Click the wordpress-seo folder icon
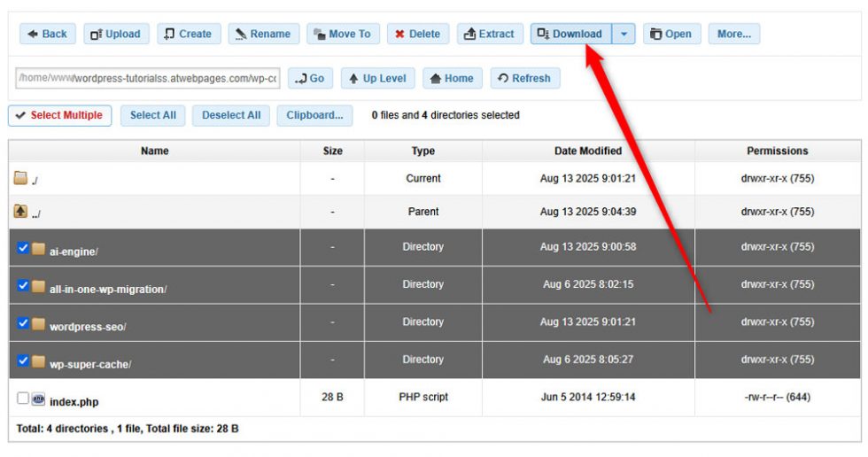The width and height of the screenshot is (868, 457). pos(38,324)
